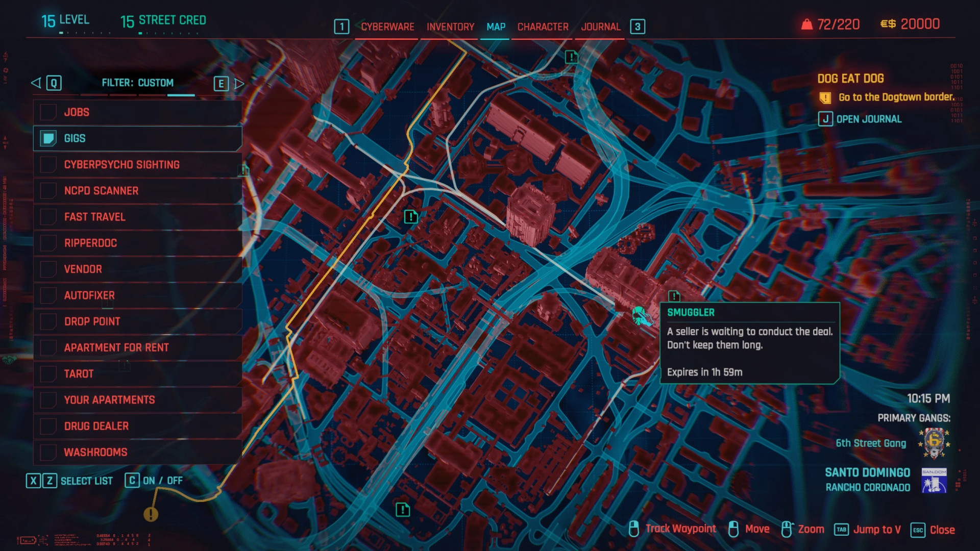Click Select List
Image resolution: width=980 pixels, height=551 pixels.
(x=87, y=481)
